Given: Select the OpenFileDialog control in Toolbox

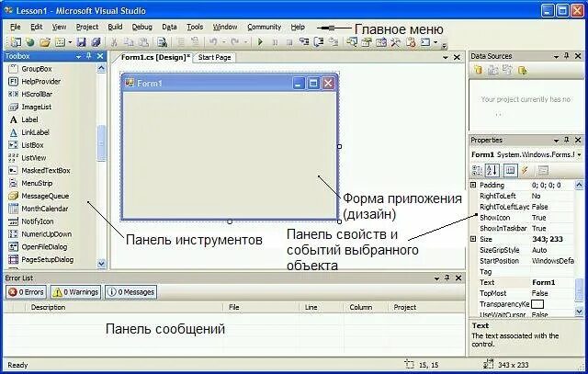Looking at the screenshot, I should coord(44,247).
